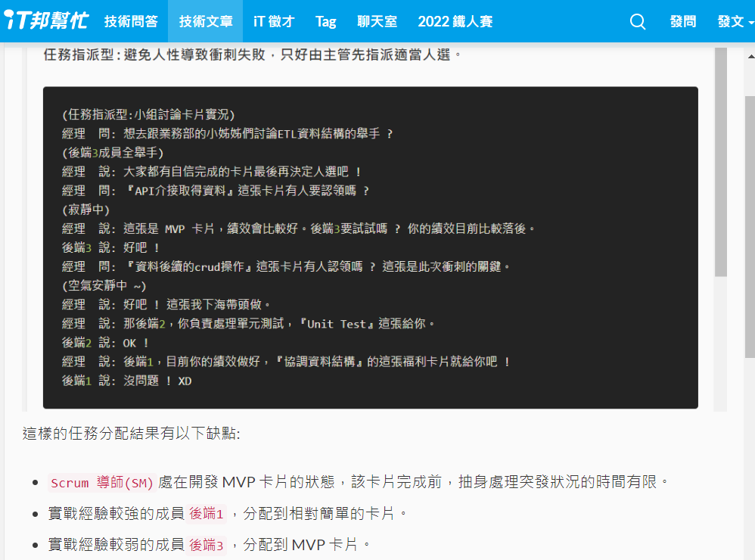Viewport: 755px width, 560px height.
Task: Click the inline code 後端3 in the bullet list
Action: 206,545
